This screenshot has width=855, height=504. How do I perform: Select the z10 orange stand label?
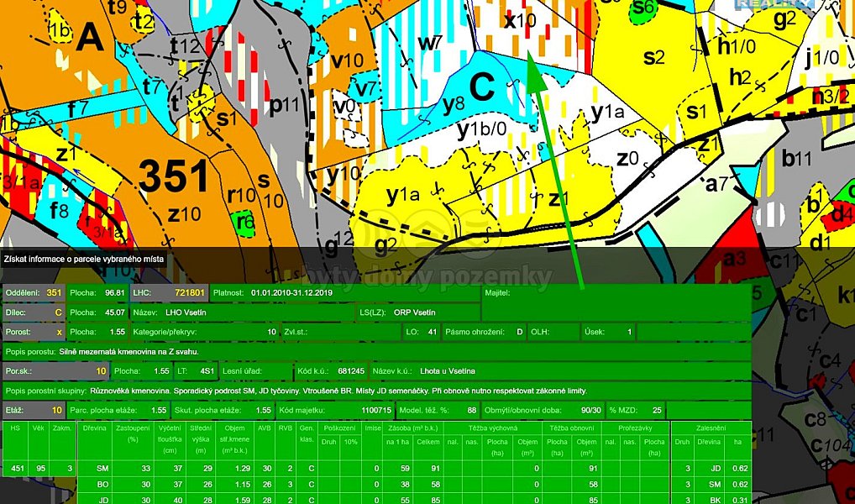coord(184,214)
